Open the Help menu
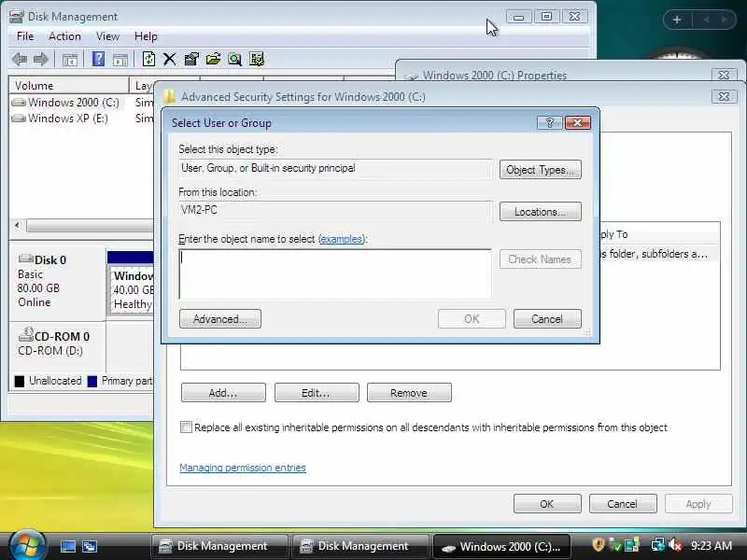The width and height of the screenshot is (747, 560). (146, 36)
